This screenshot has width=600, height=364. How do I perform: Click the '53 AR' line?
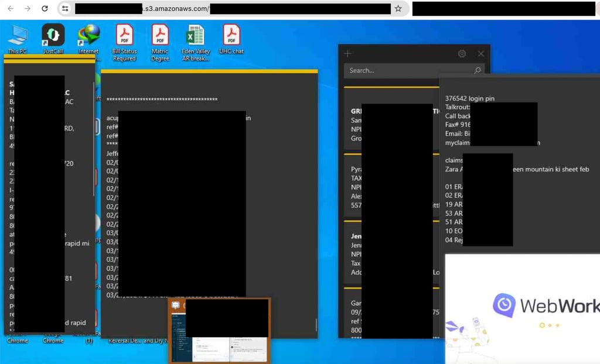coord(454,214)
